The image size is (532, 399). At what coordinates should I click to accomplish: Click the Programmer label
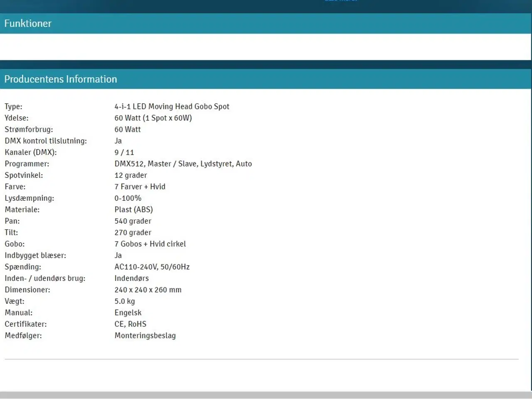27,164
